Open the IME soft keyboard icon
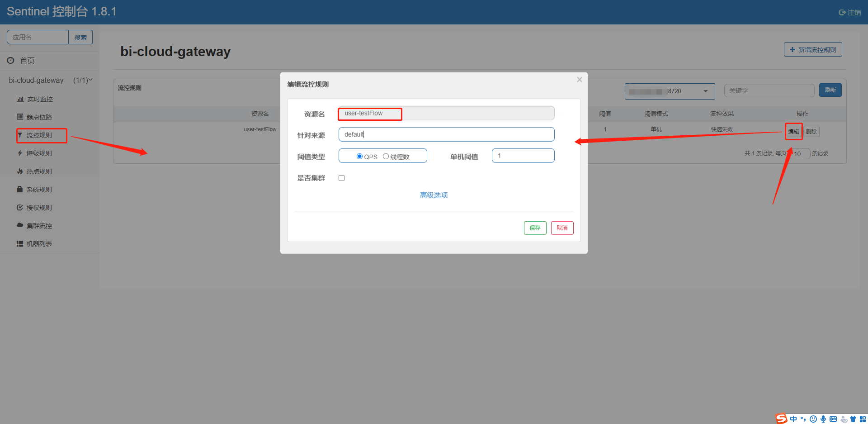Image resolution: width=868 pixels, height=424 pixels. pyautogui.click(x=833, y=419)
